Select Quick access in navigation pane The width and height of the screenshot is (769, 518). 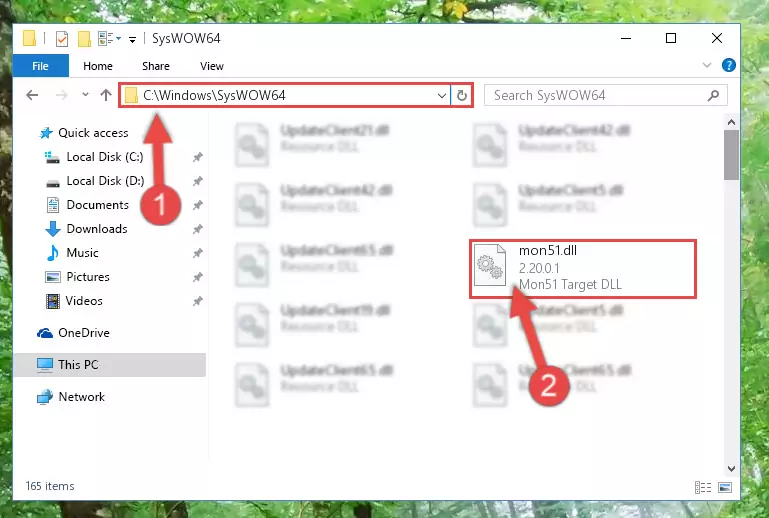93,133
